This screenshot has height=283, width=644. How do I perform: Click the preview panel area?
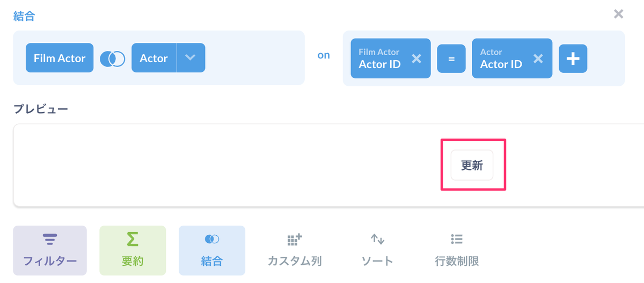click(328, 165)
